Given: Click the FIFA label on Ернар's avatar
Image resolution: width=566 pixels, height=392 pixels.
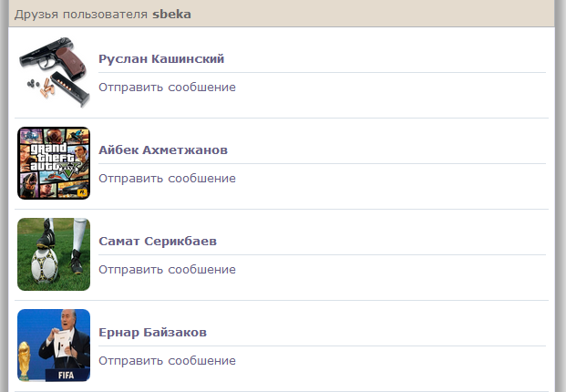Looking at the screenshot, I should [x=66, y=374].
